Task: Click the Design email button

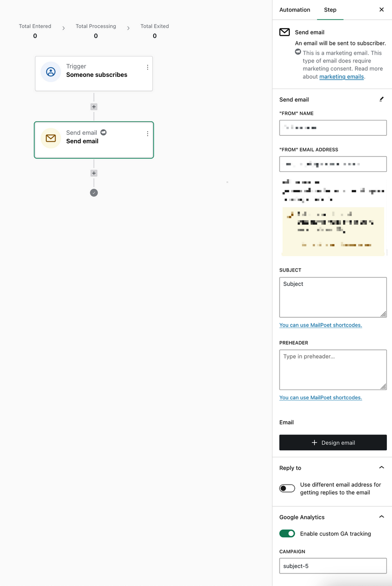Action: click(333, 442)
